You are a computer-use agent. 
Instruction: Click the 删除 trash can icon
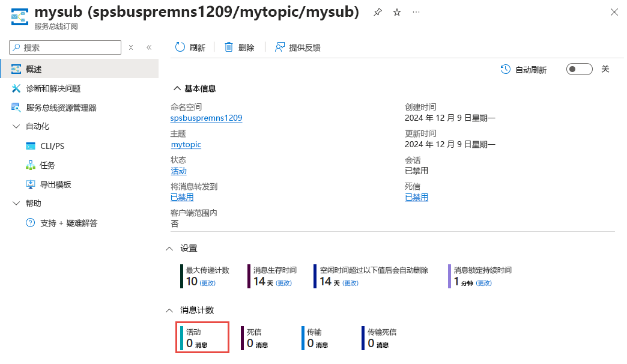229,47
